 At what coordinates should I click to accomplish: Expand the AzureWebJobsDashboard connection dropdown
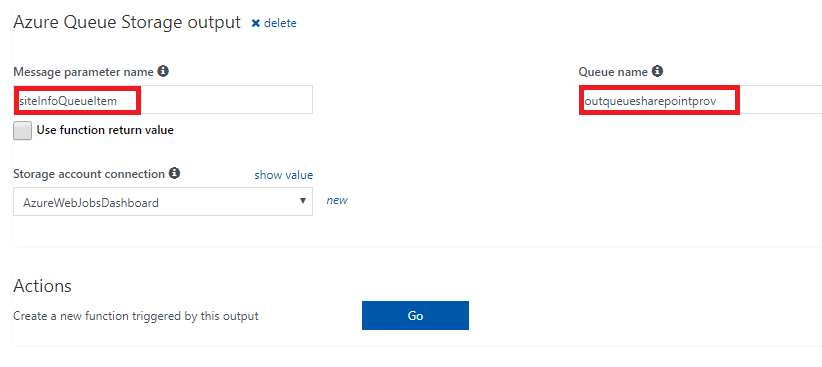point(163,202)
